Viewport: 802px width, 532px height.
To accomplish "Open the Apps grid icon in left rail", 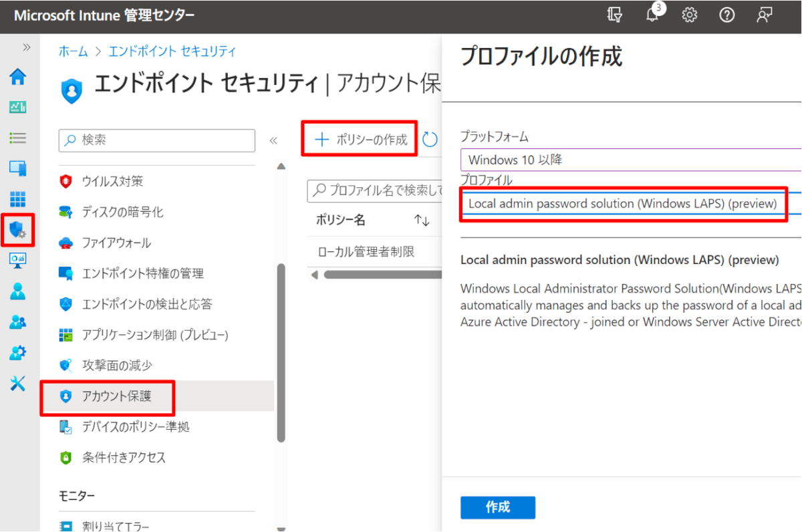I will click(x=18, y=199).
